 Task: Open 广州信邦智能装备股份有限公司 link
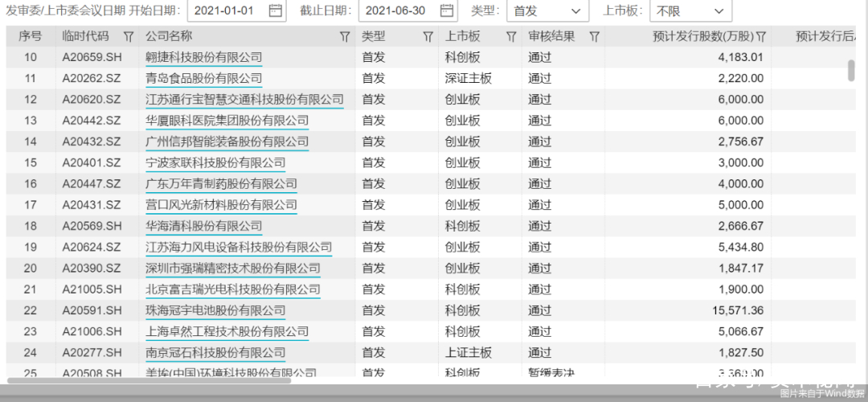point(227,142)
